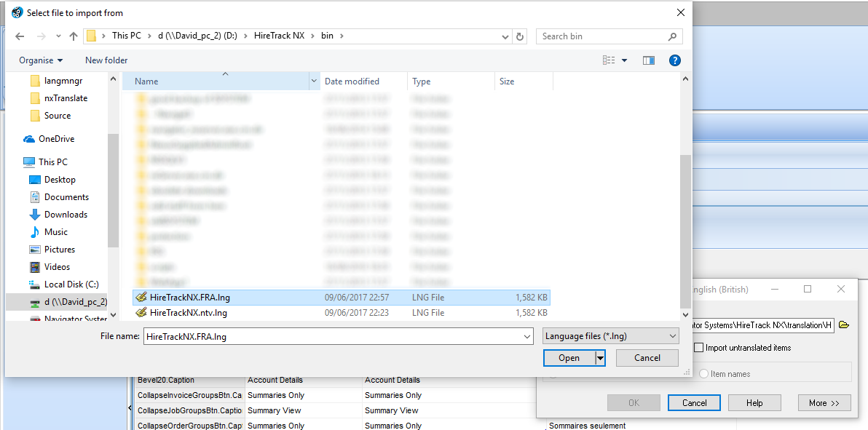Click the search magnifier in the Search bin box
The width and height of the screenshot is (868, 430).
pos(671,36)
